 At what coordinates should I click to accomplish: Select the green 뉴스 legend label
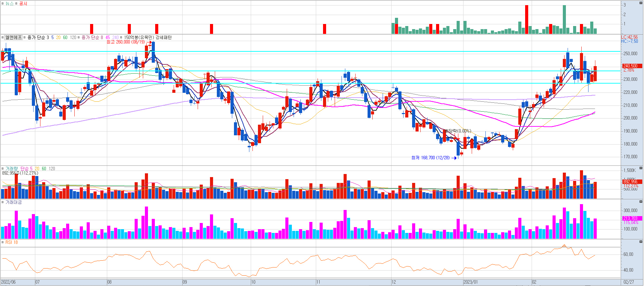point(10,3)
